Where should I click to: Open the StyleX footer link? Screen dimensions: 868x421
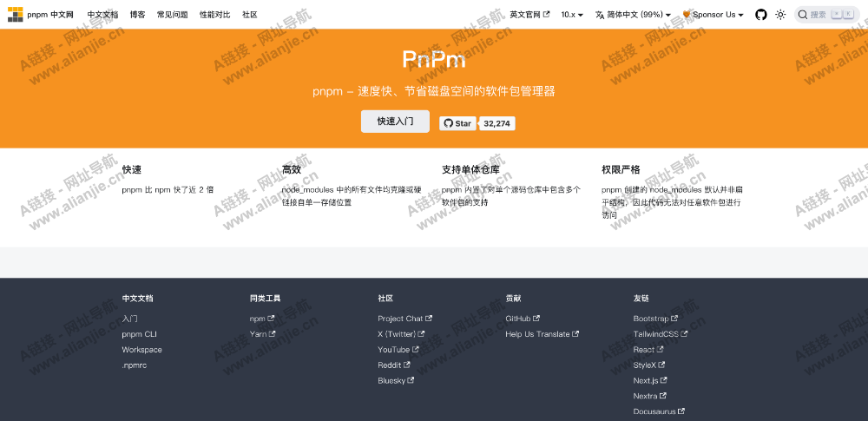coord(649,365)
